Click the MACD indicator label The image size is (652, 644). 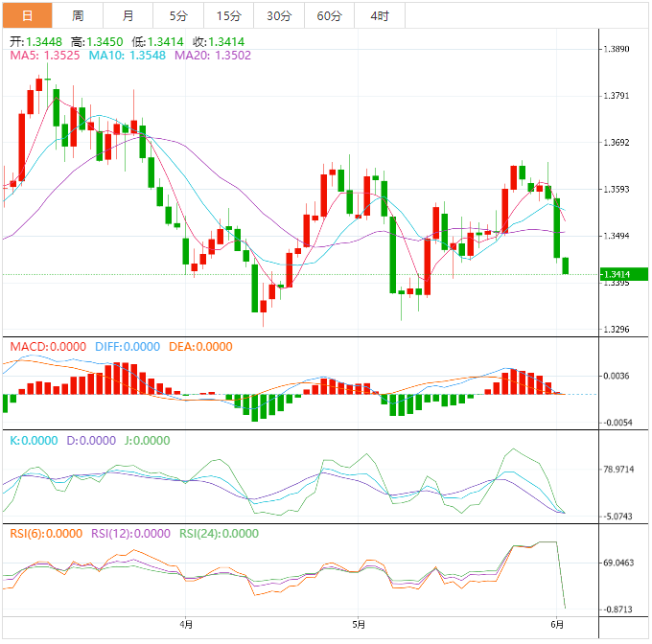tap(47, 346)
